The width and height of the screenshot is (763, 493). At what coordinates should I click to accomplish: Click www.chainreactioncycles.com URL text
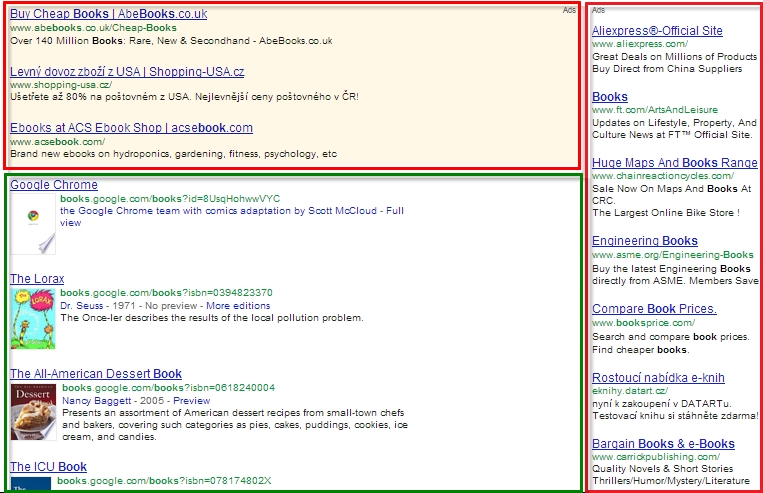click(663, 176)
